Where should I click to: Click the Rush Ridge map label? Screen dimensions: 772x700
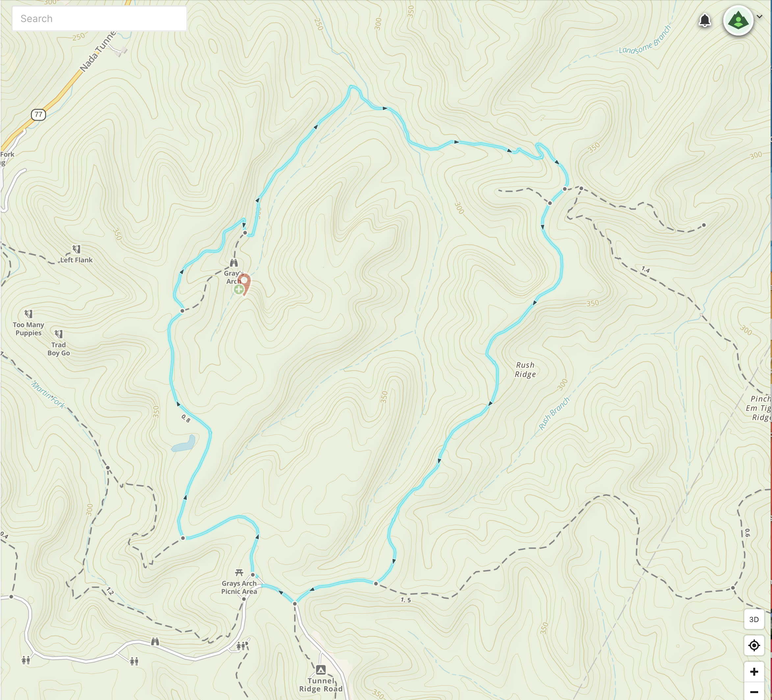pos(525,370)
